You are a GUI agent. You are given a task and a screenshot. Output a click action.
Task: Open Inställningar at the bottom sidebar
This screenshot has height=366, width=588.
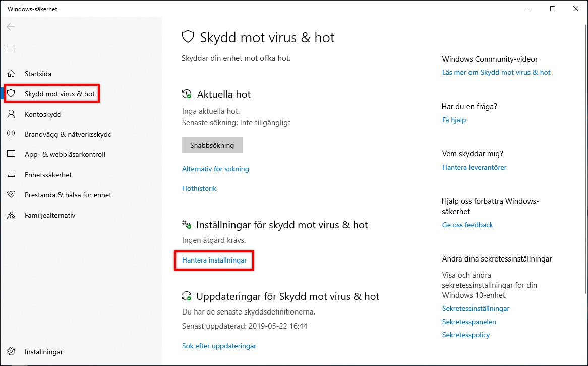43,352
